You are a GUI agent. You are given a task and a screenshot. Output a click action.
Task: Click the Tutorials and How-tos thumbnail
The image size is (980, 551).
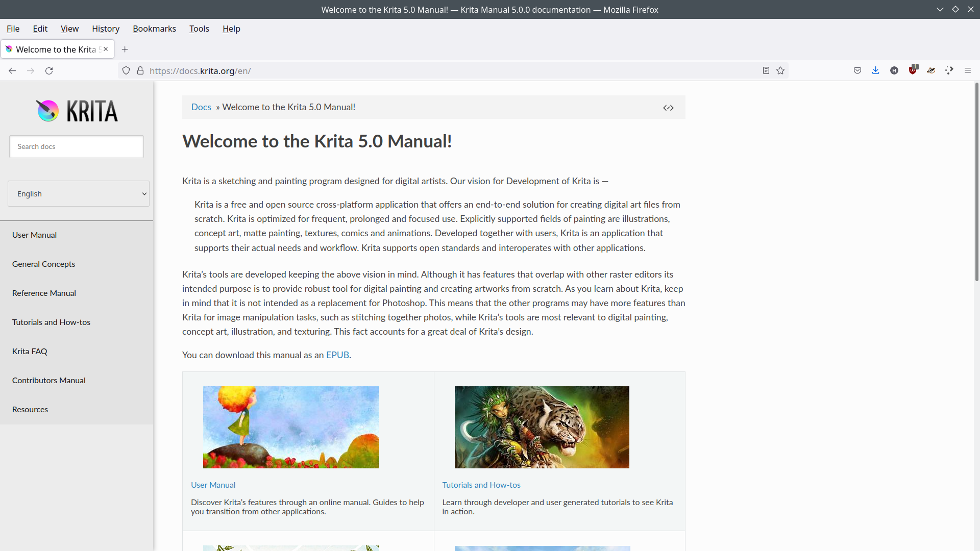pos(541,427)
